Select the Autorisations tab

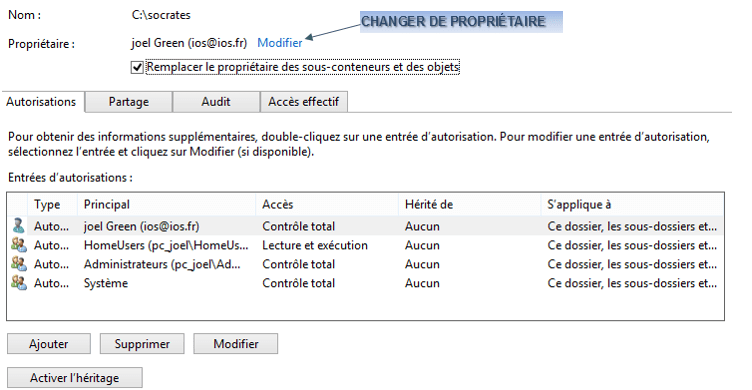coord(42,102)
